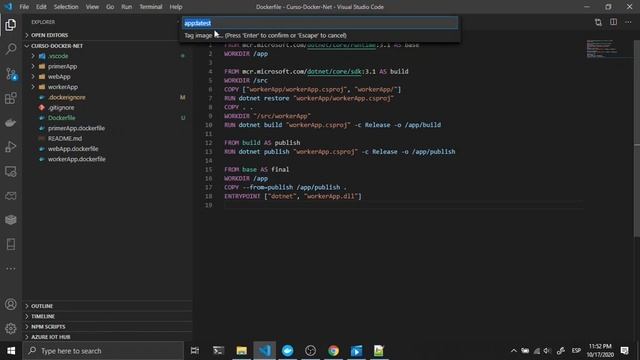Open File Explorer from the taskbar
Viewport: 640px width, 360px height.
[242, 351]
